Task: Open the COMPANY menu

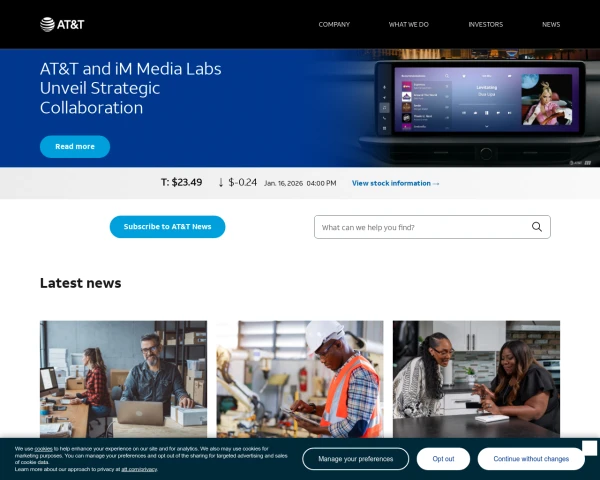Action: click(334, 24)
